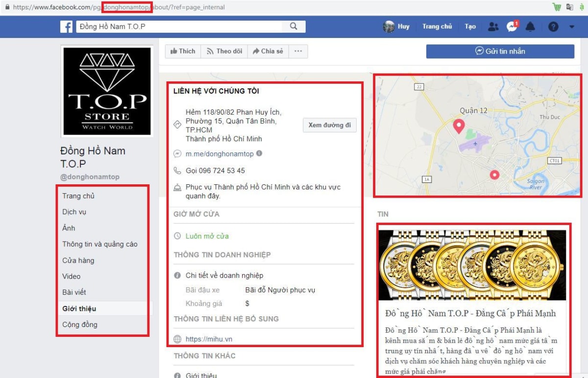Open the Bài viết sidebar tab

[74, 292]
